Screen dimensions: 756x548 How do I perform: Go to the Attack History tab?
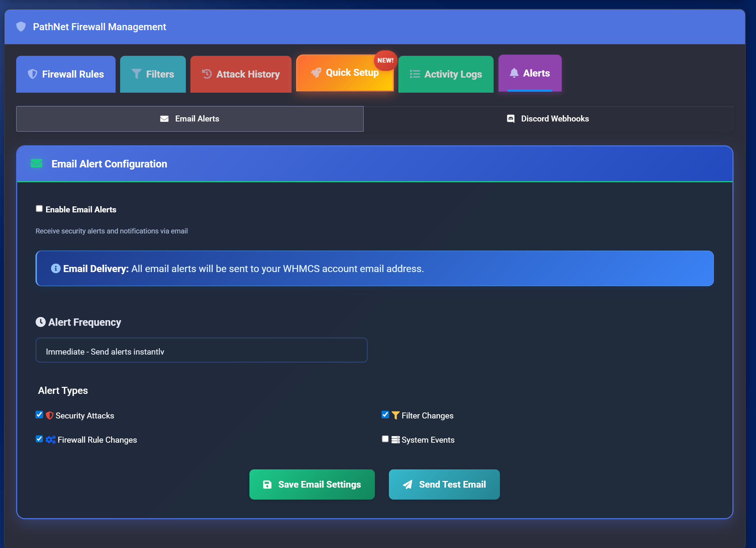pyautogui.click(x=241, y=74)
